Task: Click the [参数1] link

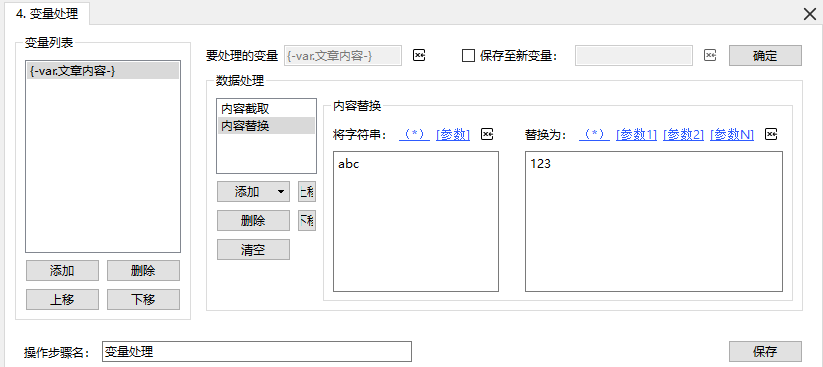Action: [x=636, y=134]
